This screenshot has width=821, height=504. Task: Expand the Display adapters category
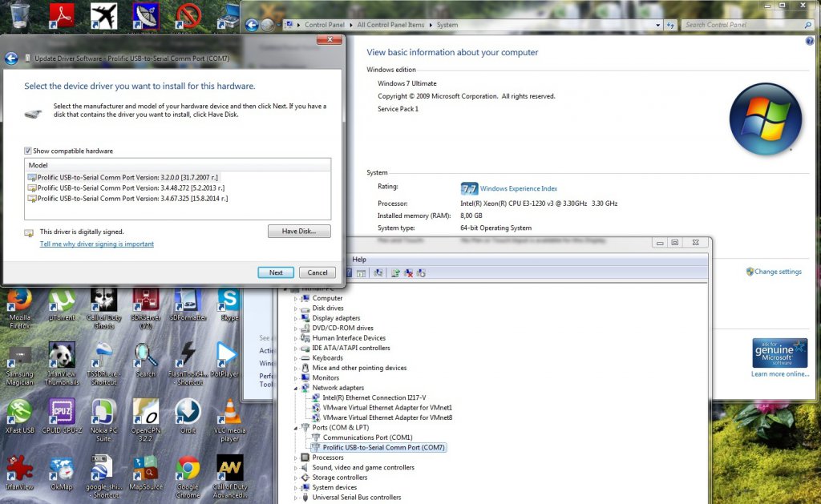(296, 318)
